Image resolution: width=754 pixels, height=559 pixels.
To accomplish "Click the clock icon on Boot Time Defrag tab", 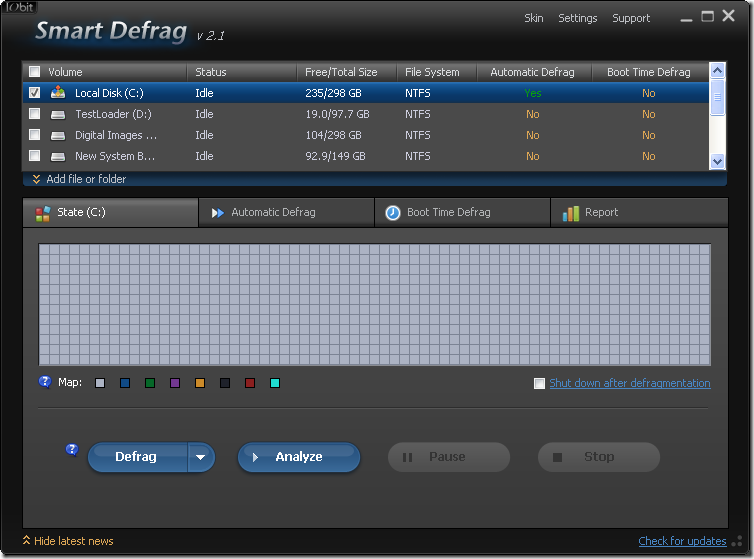I will click(x=393, y=213).
